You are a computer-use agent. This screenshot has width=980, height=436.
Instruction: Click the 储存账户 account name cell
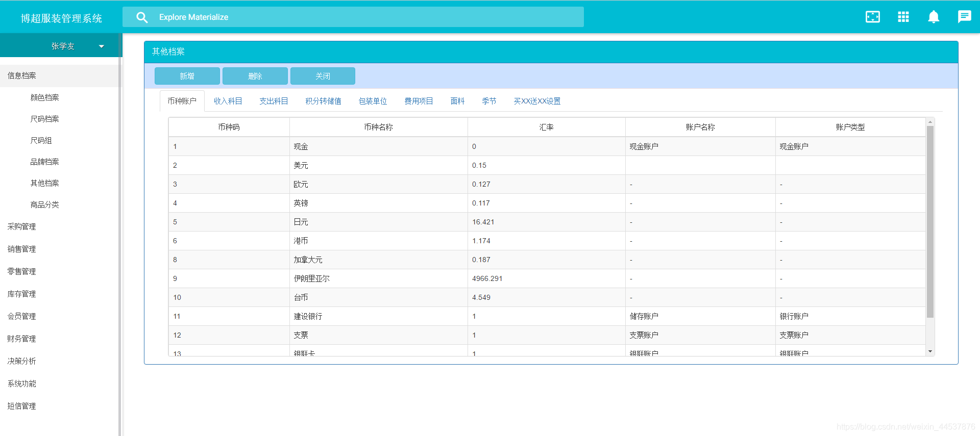pyautogui.click(x=700, y=316)
